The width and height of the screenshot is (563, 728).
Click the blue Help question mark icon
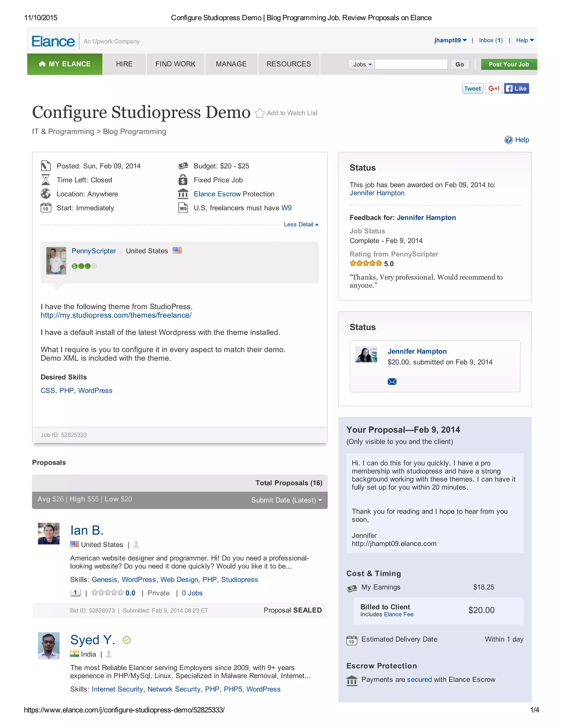[508, 140]
